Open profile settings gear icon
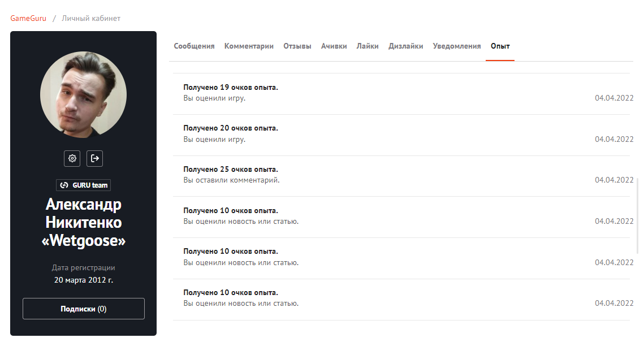Viewport: 644px width, 355px height. (72, 158)
